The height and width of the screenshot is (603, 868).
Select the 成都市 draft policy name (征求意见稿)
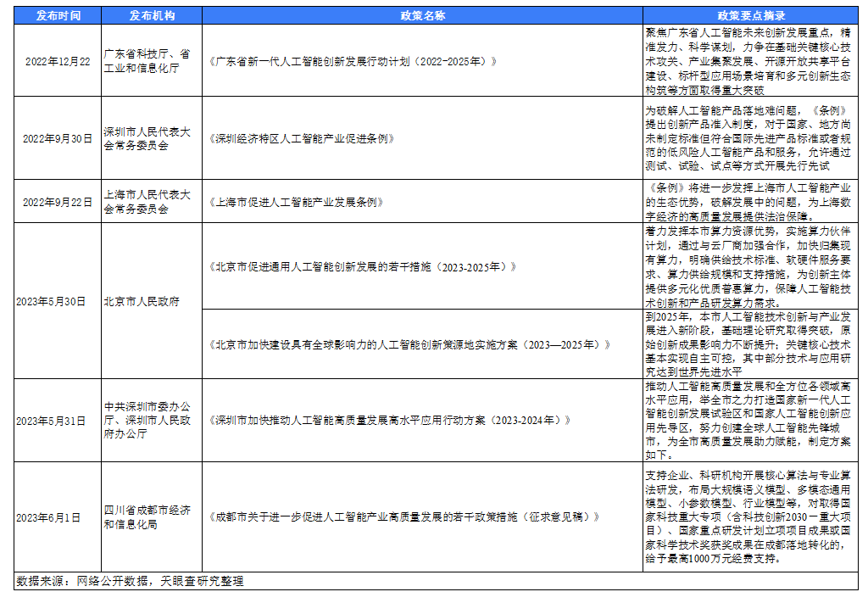406,516
